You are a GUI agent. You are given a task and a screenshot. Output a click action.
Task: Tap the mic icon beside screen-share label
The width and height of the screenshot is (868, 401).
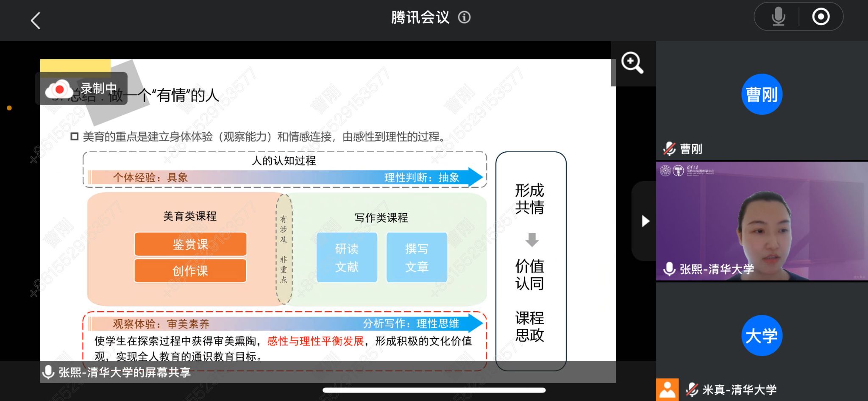pyautogui.click(x=48, y=372)
